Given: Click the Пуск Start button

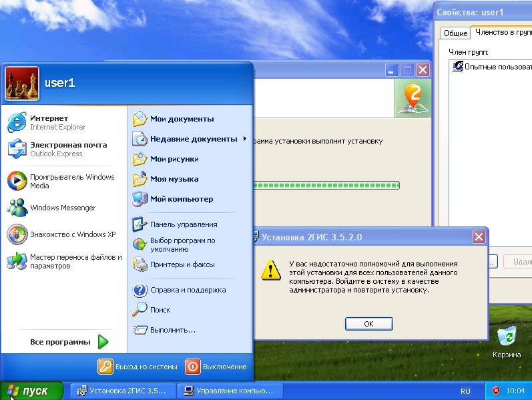Looking at the screenshot, I should (x=31, y=391).
